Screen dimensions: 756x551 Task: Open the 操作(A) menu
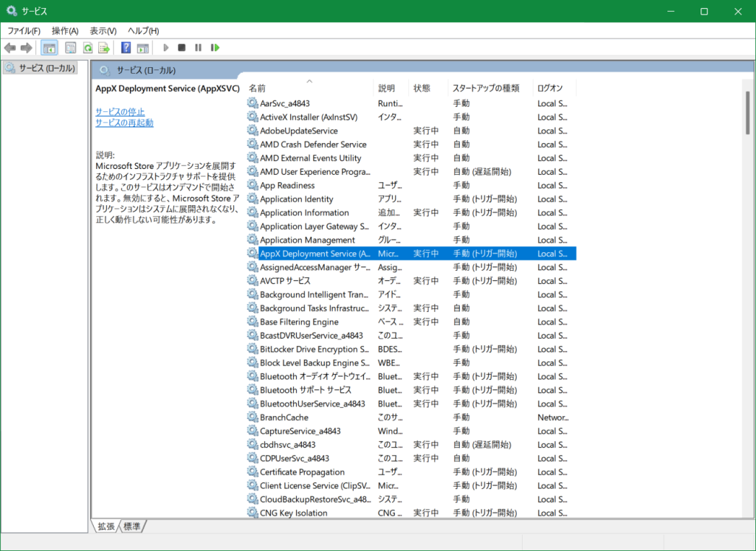[x=65, y=31]
